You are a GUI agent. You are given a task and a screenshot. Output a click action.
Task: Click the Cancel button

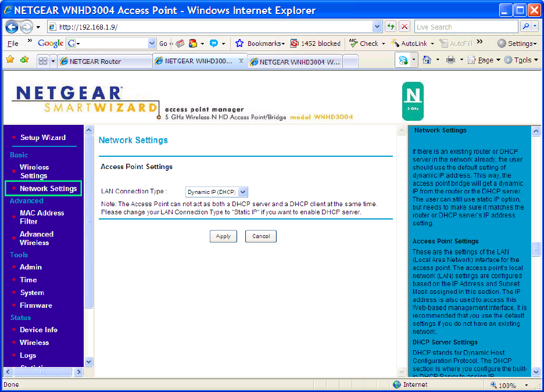click(x=261, y=236)
